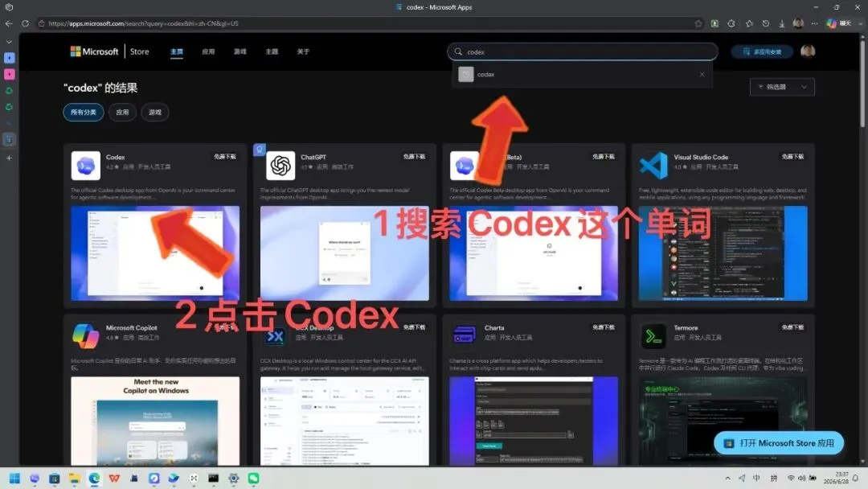Add a new tab with sidebar plus icon
The width and height of the screenshot is (868, 489).
[x=9, y=158]
